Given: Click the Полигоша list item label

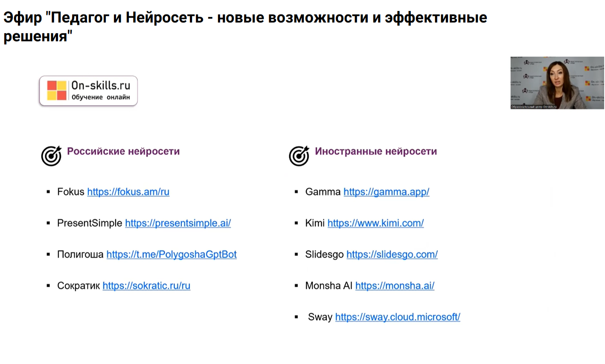Looking at the screenshot, I should 80,254.
